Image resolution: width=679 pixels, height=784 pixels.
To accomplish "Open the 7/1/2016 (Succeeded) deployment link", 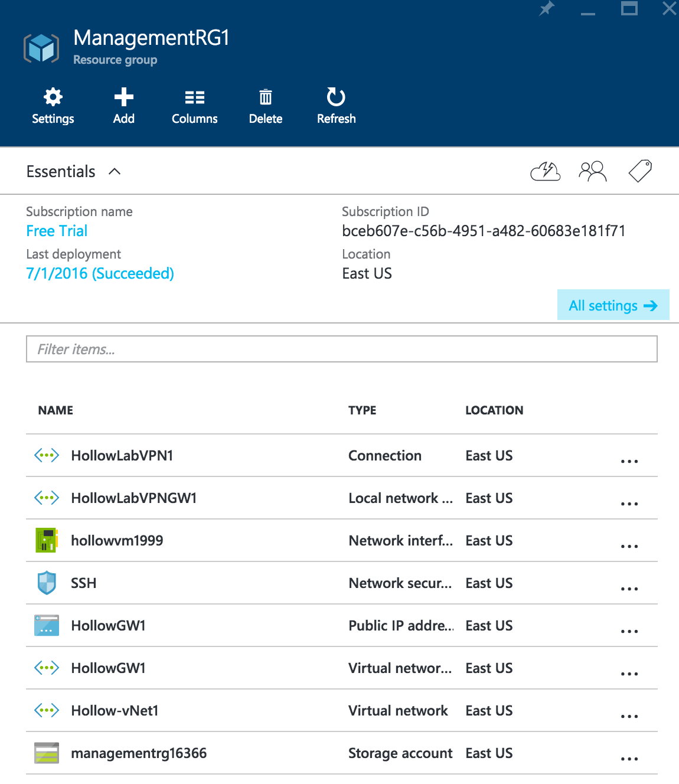I will pos(100,273).
